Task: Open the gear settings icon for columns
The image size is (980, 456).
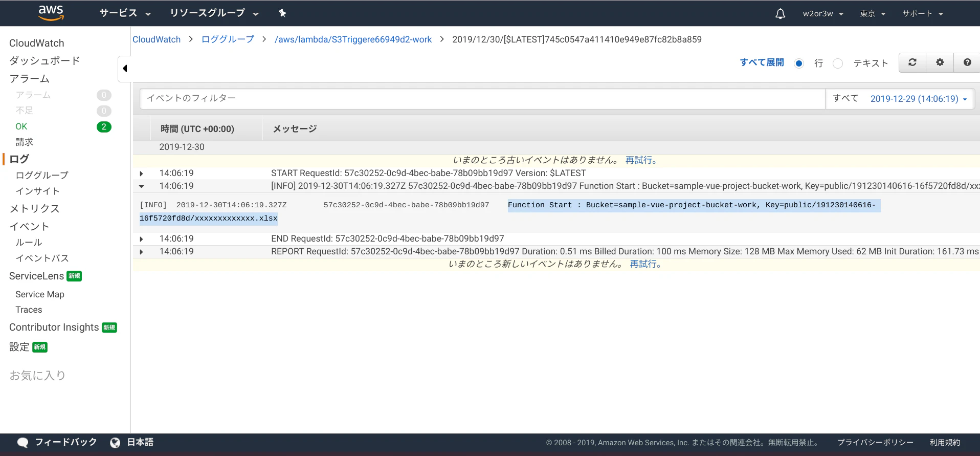Action: pyautogui.click(x=940, y=62)
